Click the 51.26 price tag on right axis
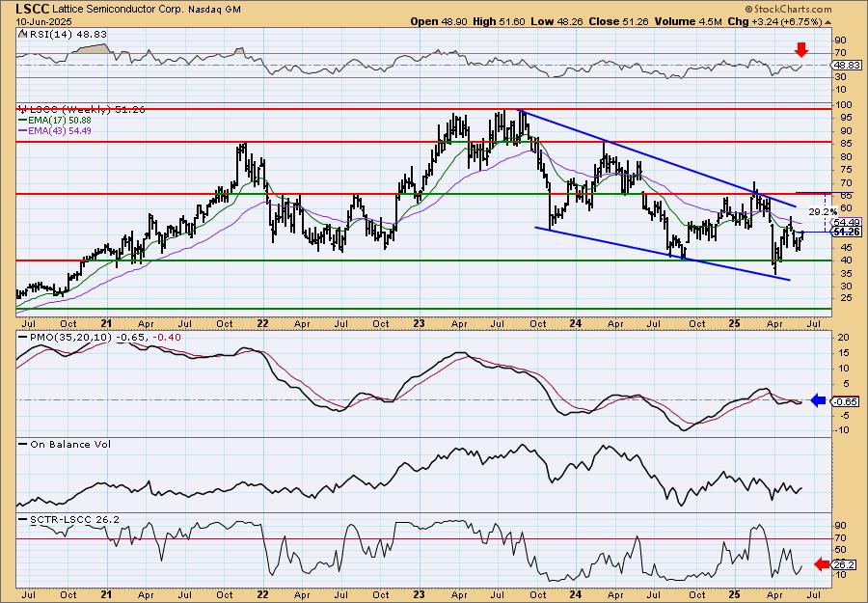The width and height of the screenshot is (868, 603). 846,232
